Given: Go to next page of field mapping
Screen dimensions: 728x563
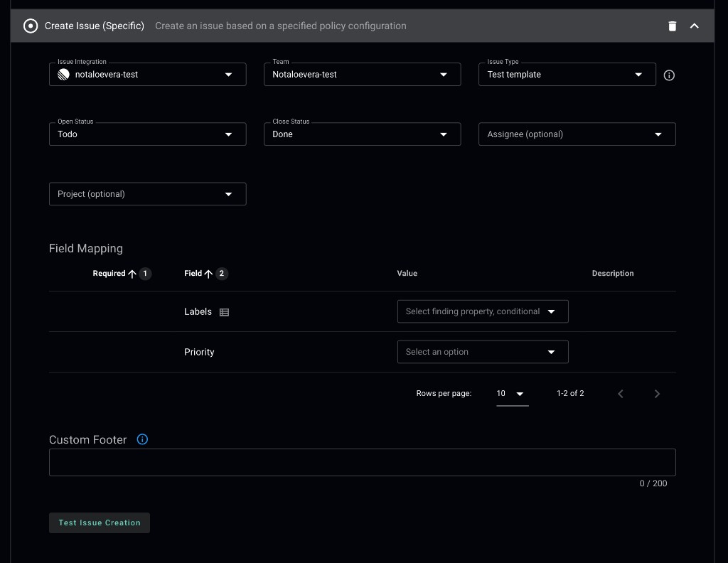Looking at the screenshot, I should click(656, 394).
